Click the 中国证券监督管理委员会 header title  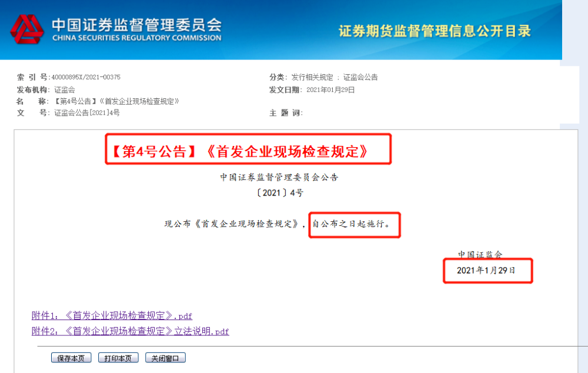(137, 25)
